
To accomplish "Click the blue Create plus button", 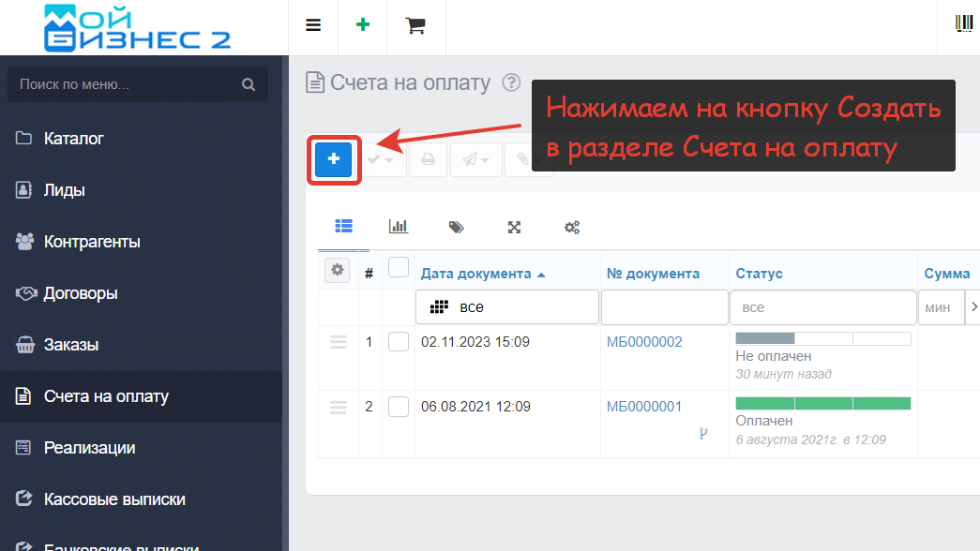I will point(334,159).
